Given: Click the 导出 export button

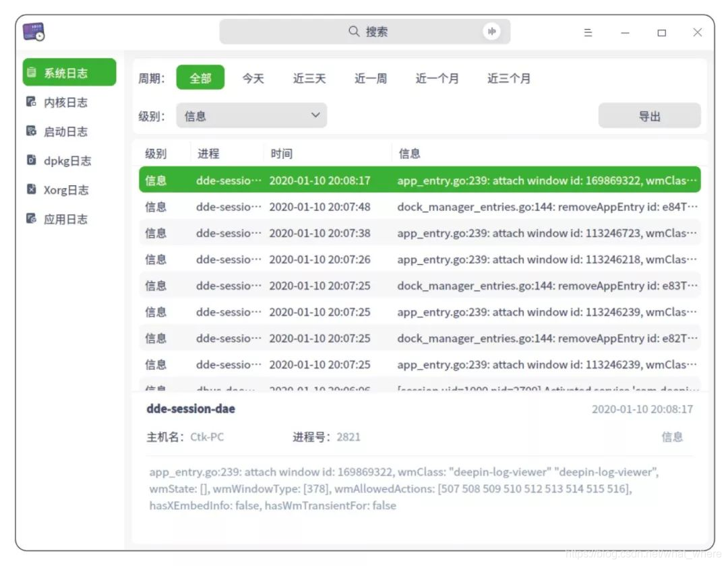Looking at the screenshot, I should click(x=649, y=115).
